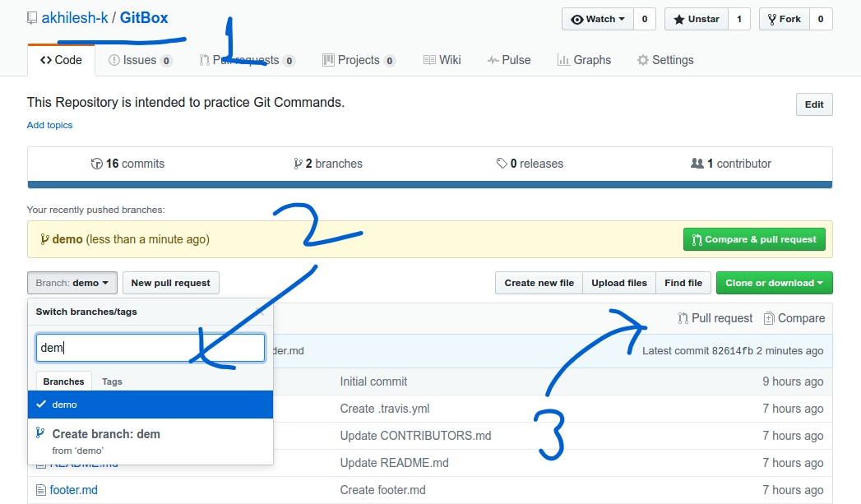Switch to Tags tab in branch switcher
Image resolution: width=861 pixels, height=504 pixels.
pos(112,381)
